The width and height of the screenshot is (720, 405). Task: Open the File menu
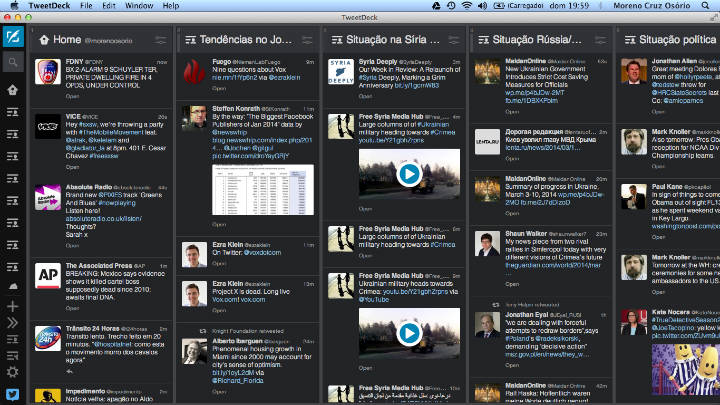[86, 6]
